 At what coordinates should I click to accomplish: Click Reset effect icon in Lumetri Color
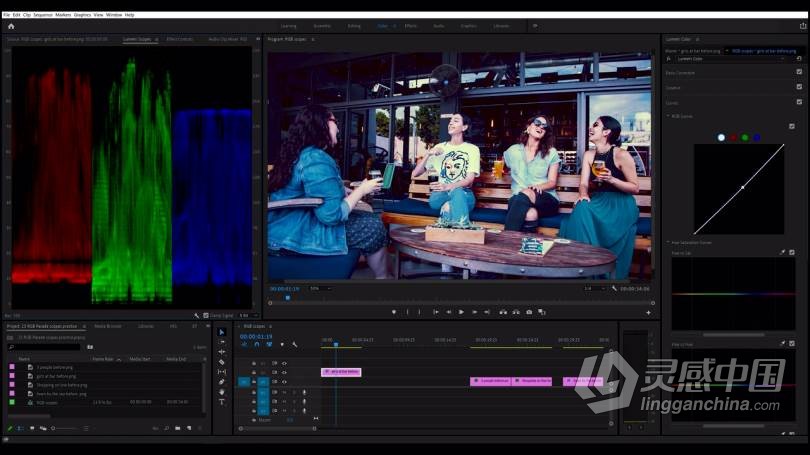[x=799, y=59]
